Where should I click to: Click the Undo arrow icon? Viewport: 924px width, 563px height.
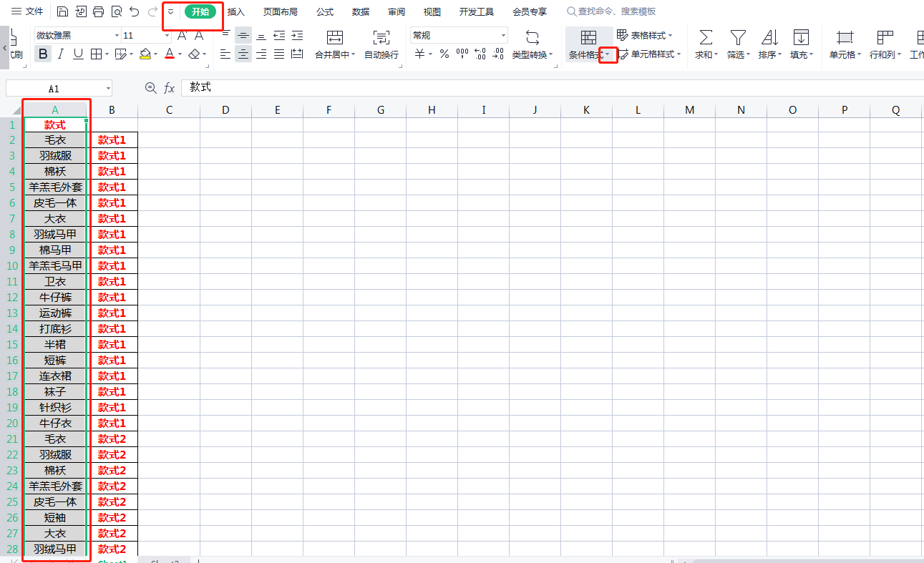click(135, 11)
